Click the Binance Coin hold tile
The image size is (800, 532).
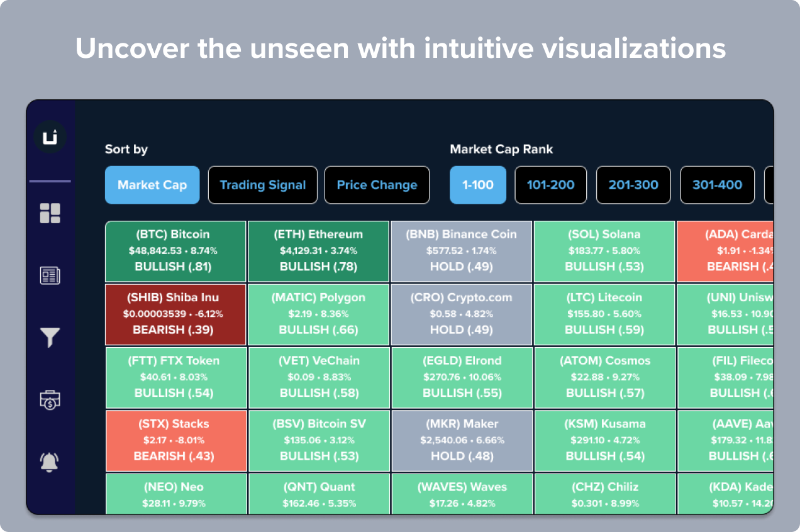point(461,251)
